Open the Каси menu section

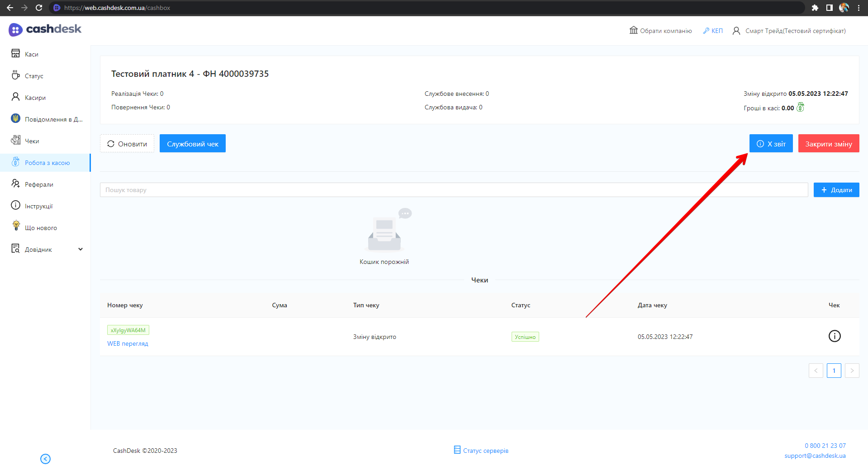click(x=31, y=54)
